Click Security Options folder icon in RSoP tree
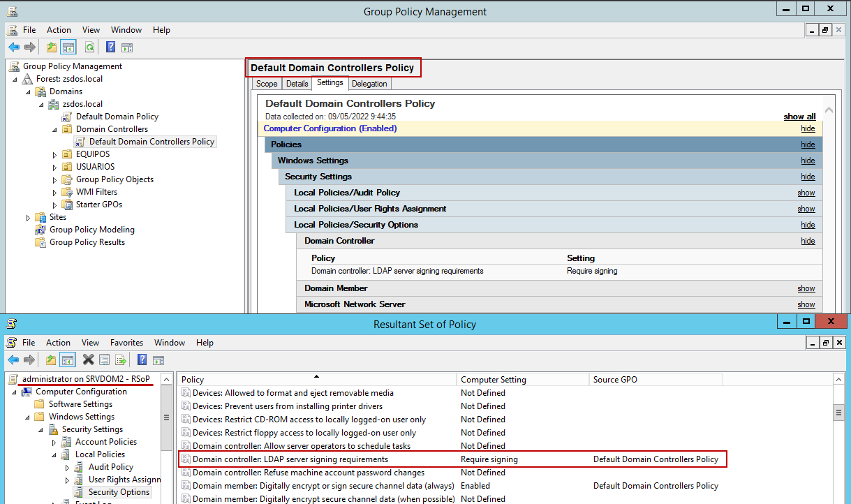Screen dimensions: 851x504 (80, 492)
